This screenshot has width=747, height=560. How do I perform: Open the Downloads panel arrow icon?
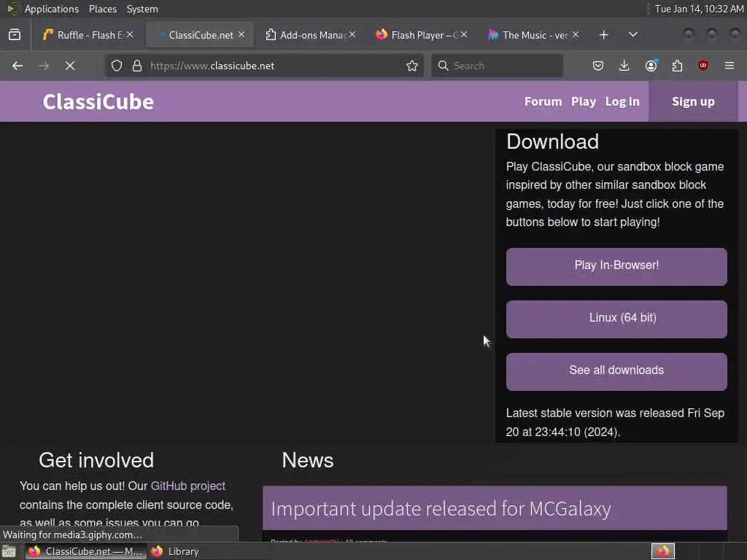624,66
